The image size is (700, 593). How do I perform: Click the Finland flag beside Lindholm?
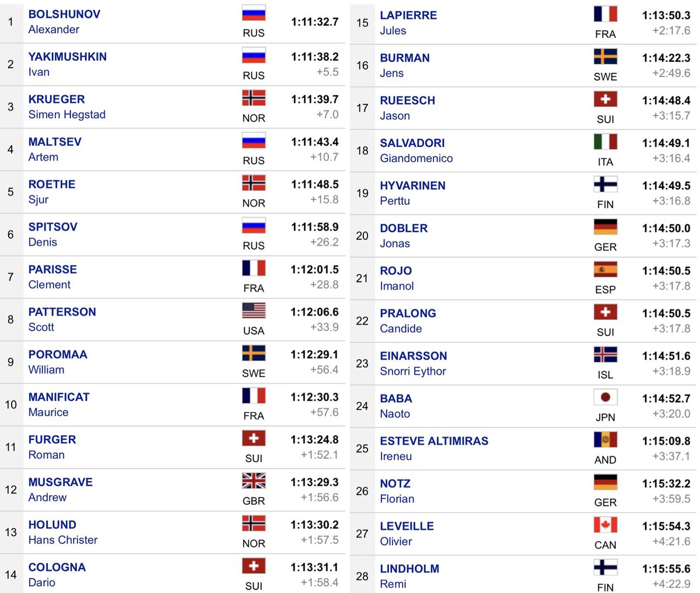605,568
